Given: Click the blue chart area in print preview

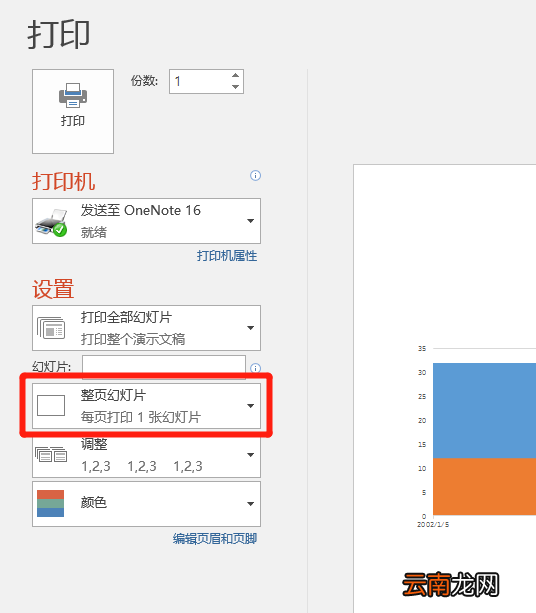Looking at the screenshot, I should 484,410.
